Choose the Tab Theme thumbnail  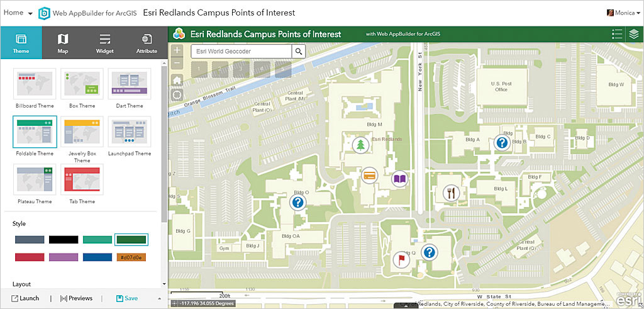pyautogui.click(x=82, y=179)
